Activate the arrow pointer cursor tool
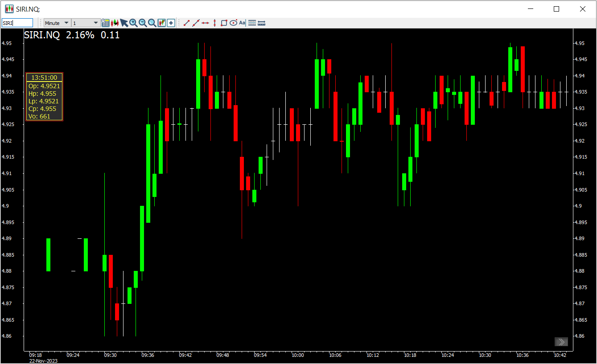The image size is (597, 364). [124, 23]
